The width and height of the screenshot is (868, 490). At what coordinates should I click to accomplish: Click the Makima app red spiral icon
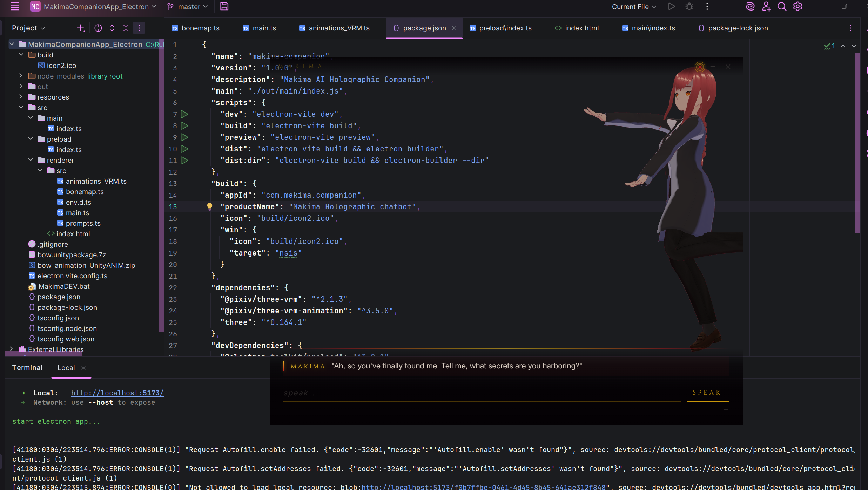700,67
